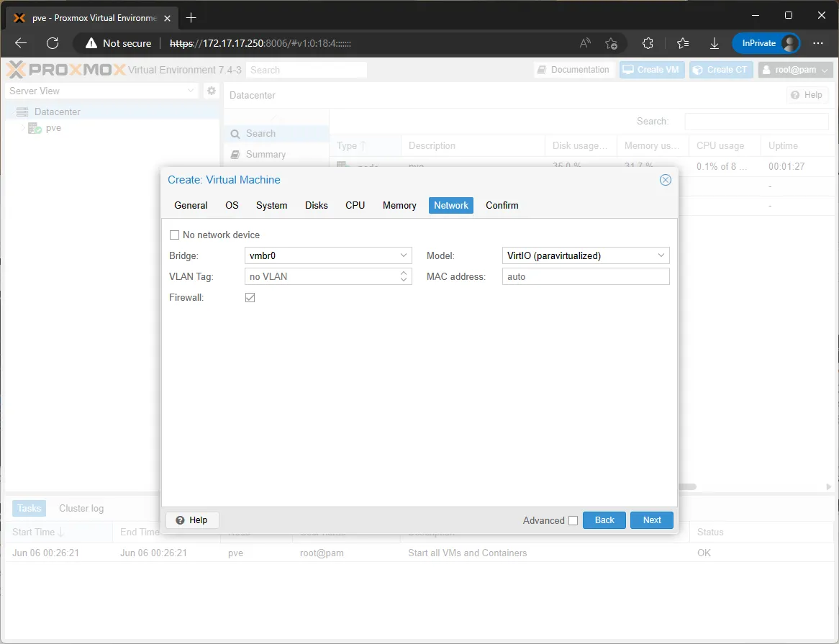Image resolution: width=839 pixels, height=644 pixels.
Task: Click the Read aloud icon
Action: (x=585, y=43)
